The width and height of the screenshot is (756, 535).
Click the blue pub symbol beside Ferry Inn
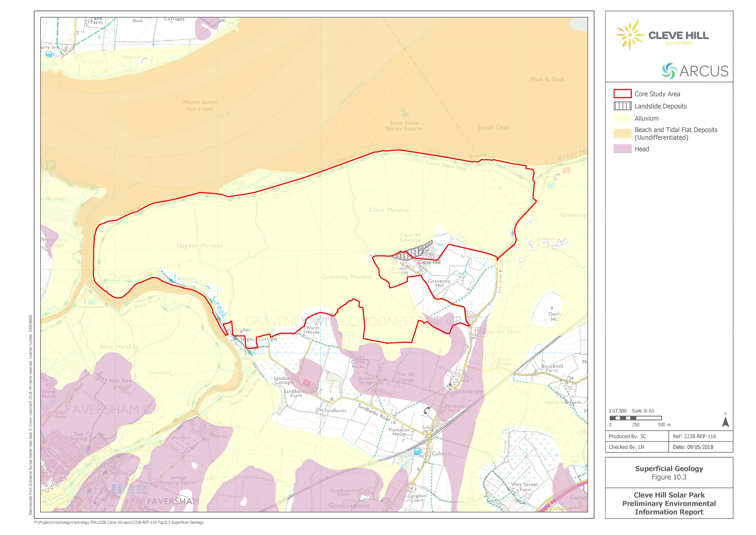(x=49, y=54)
